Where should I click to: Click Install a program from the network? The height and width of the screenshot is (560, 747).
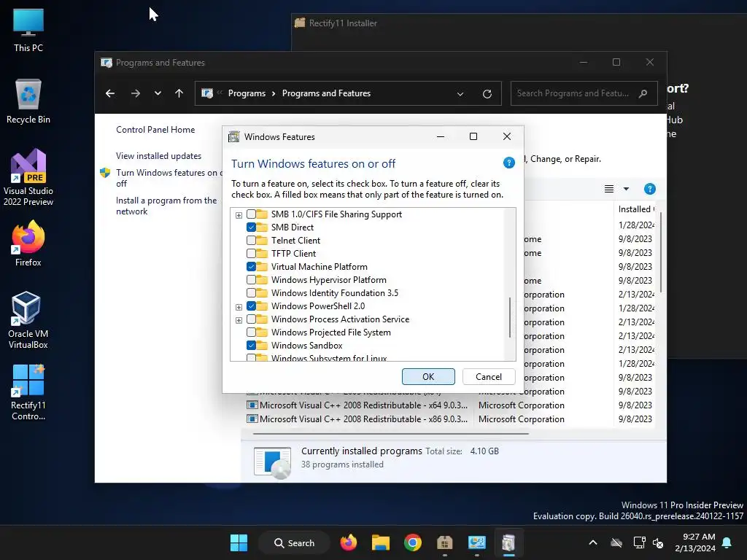click(x=166, y=206)
